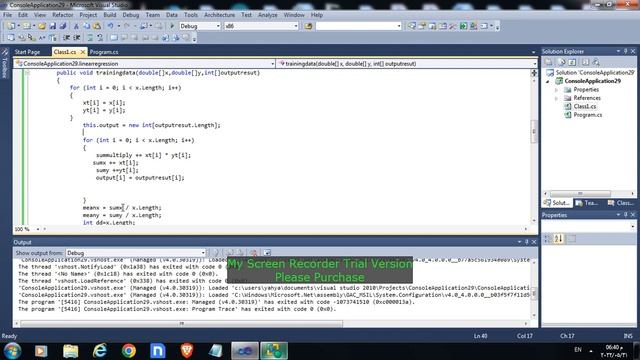Click the Windows Start button
640x360 pixels.
pos(12,351)
